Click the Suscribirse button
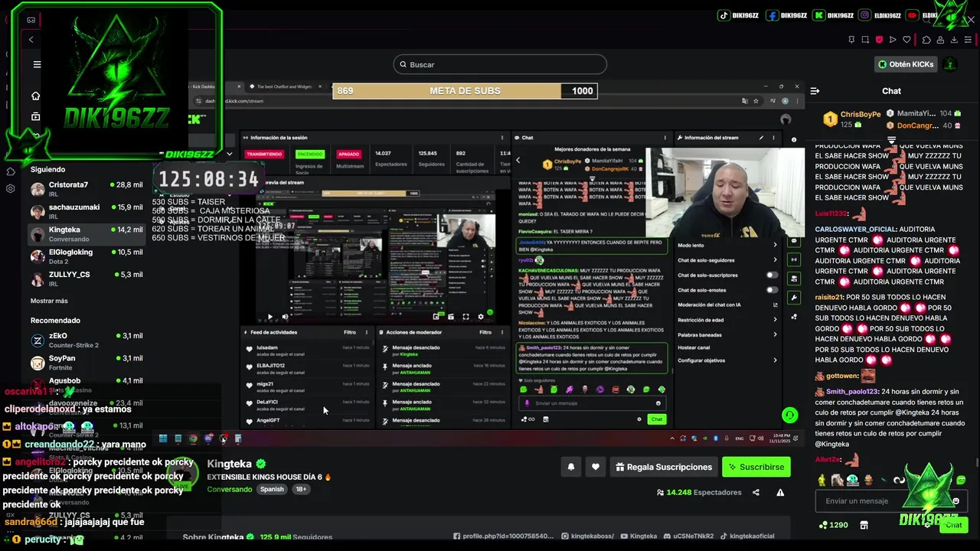 tap(756, 467)
